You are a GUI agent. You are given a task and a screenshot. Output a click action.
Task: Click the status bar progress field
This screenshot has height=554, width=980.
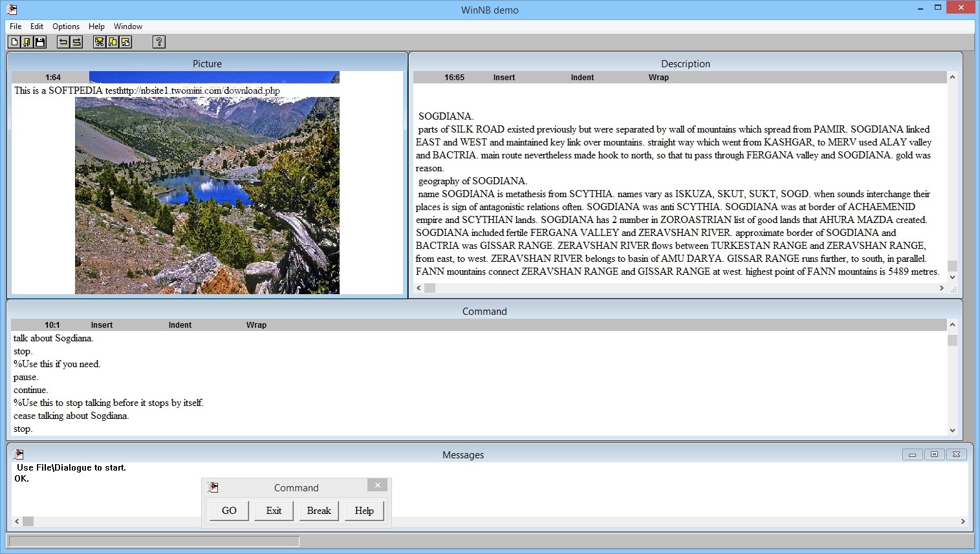(154, 541)
